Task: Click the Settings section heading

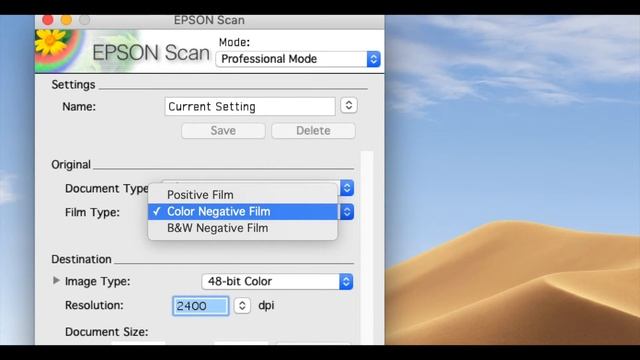Action: click(x=73, y=84)
